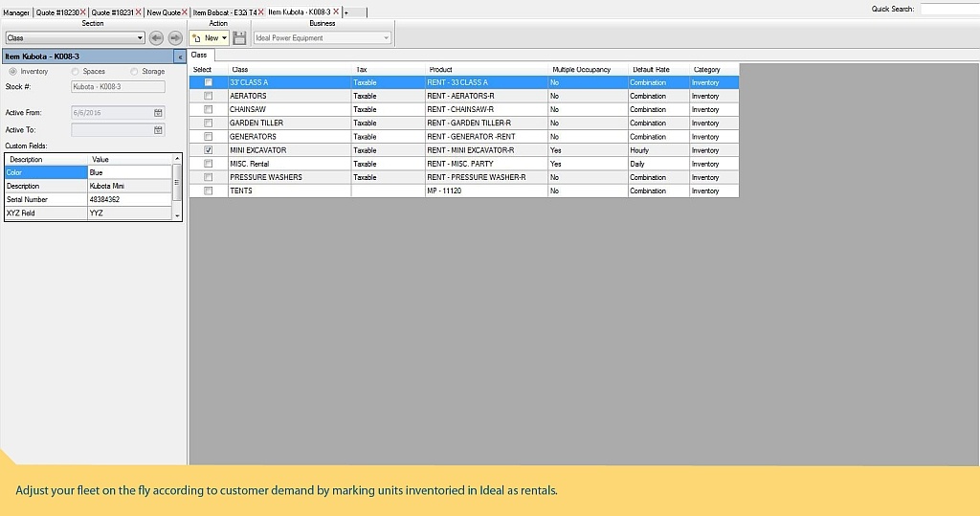980x516 pixels.
Task: Open the Active To calendar picker
Action: point(158,130)
